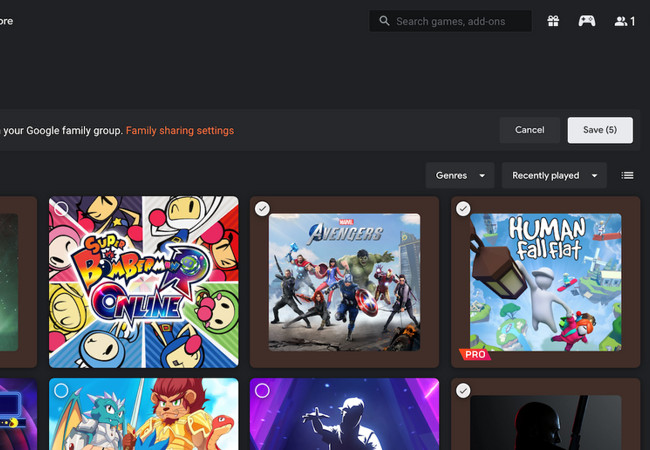Select the purple airplane silhouette game checkbox
This screenshot has height=450, width=650.
coord(262,390)
